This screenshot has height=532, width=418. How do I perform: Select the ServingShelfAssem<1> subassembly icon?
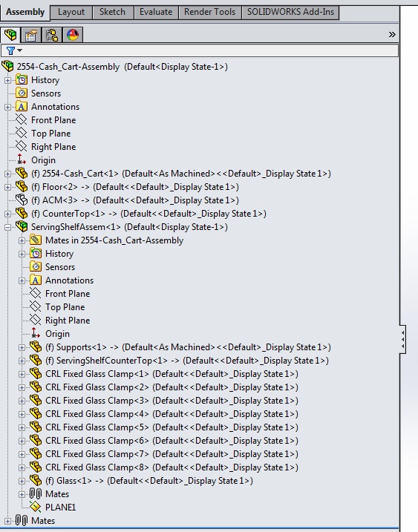point(22,226)
